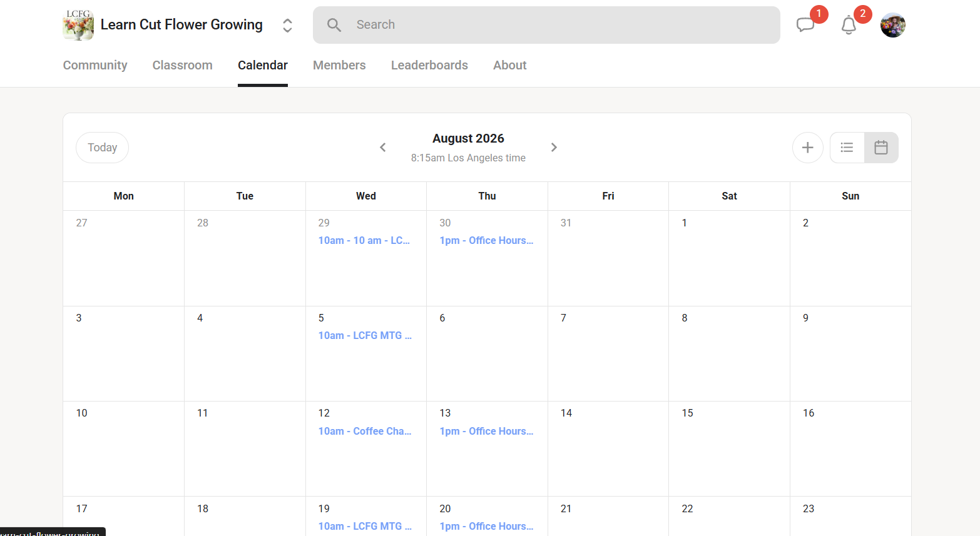Click the Wed column header
980x536 pixels.
click(366, 196)
